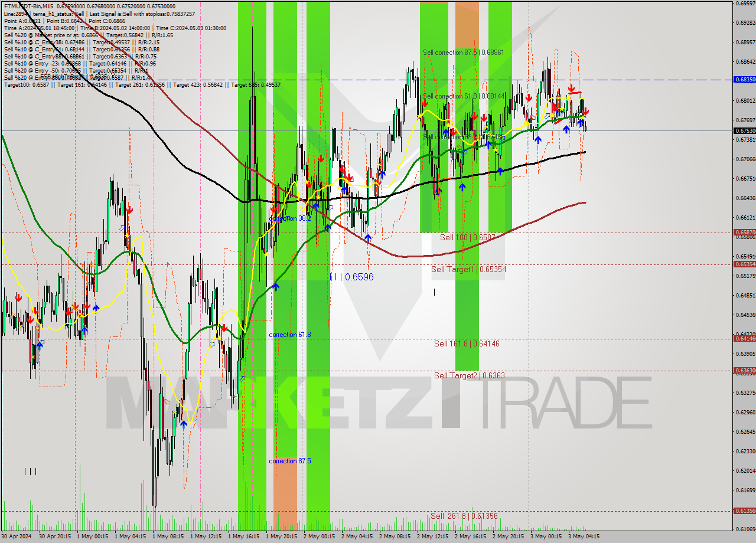Screen dimensions: 756x543
Task: Click the 0.64853 price axis value
Action: 746,296
